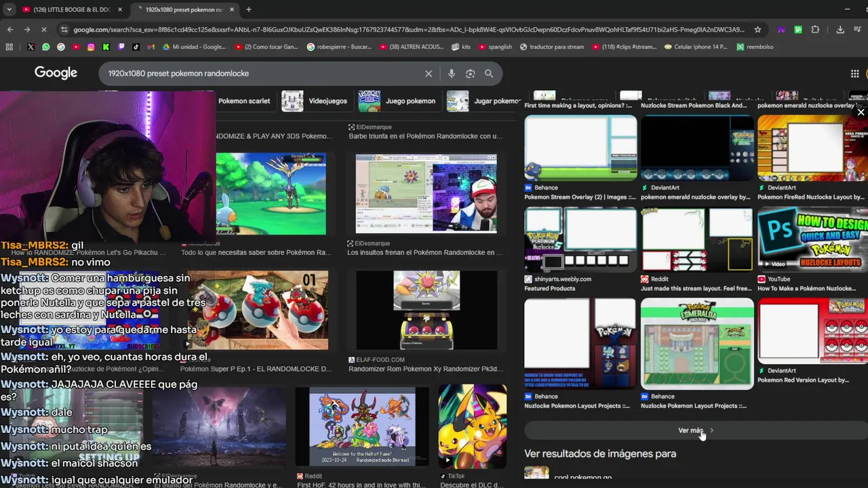
Task: Open the Como tocar Gan... bookmark
Action: point(266,47)
